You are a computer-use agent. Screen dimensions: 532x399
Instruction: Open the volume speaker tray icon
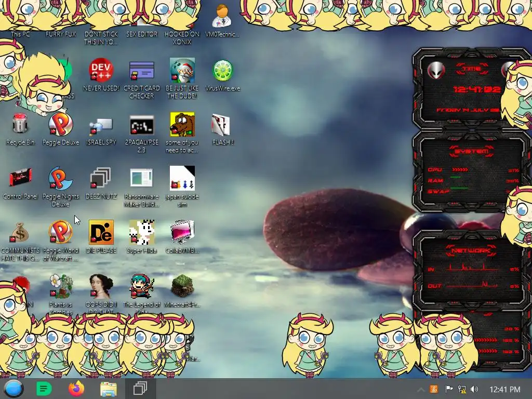pyautogui.click(x=474, y=389)
